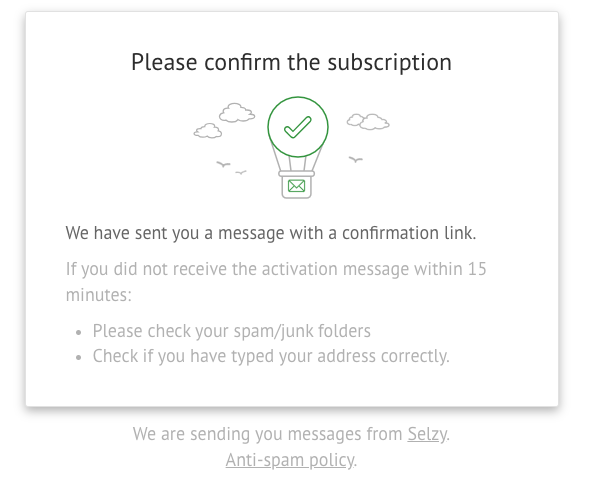Click the bird on the right side
590x479 pixels.
(x=356, y=160)
